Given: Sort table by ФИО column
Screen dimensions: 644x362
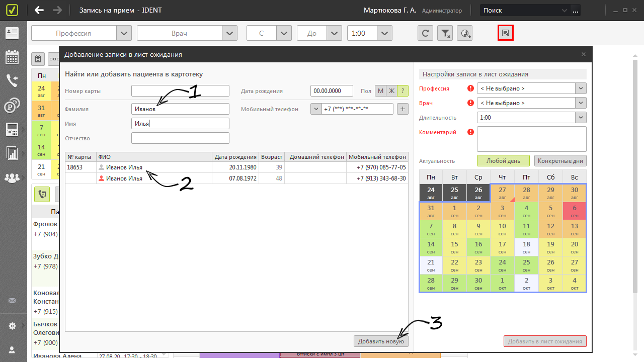Looking at the screenshot, I should tap(154, 157).
